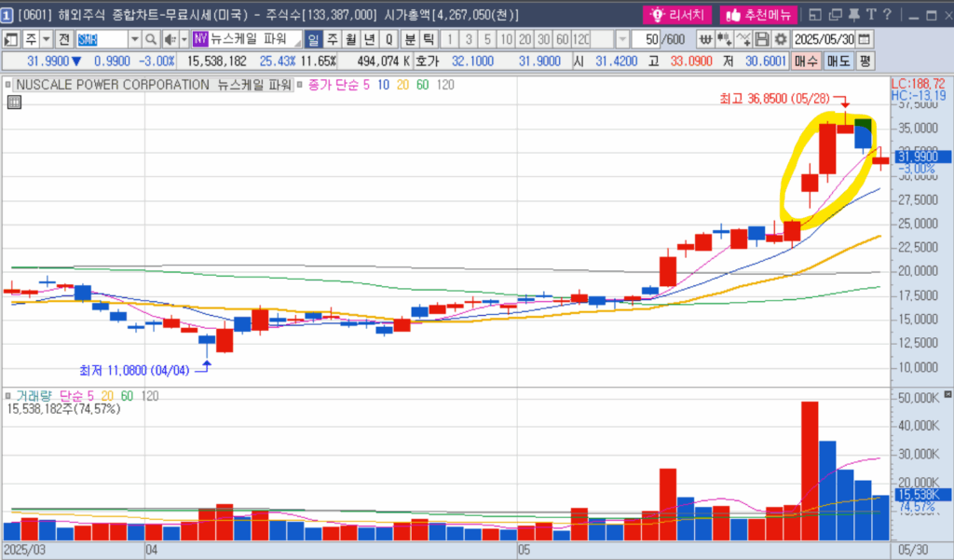This screenshot has width=954, height=560.
Task: Select the 주 weekly chart period
Action: tap(333, 39)
